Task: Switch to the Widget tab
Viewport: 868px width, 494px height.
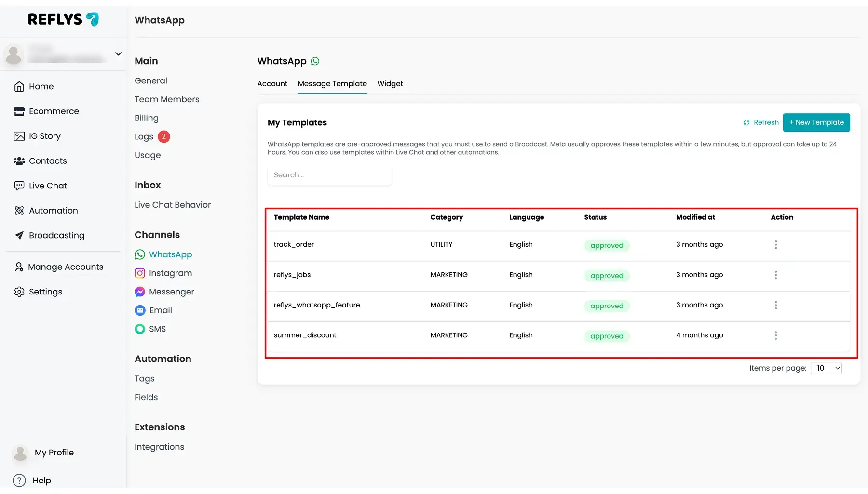Action: click(390, 84)
